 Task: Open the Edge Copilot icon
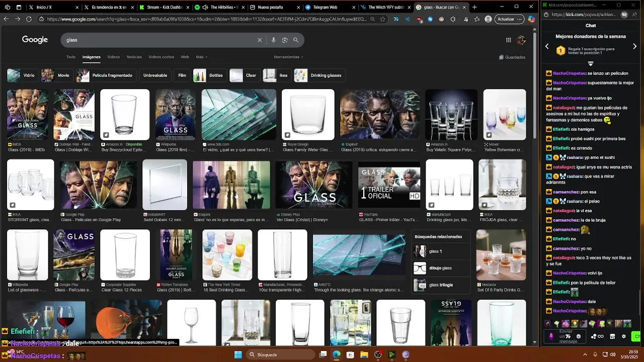point(531,19)
